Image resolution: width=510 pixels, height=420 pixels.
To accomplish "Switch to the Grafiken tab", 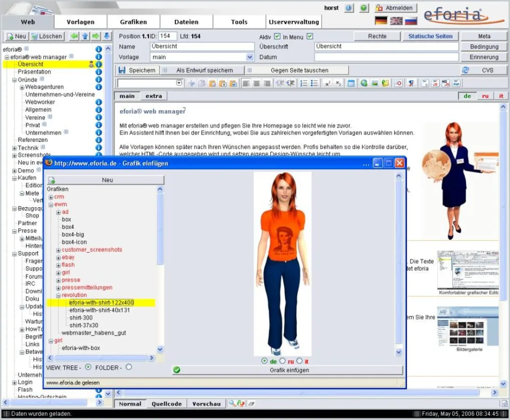I will [x=134, y=21].
